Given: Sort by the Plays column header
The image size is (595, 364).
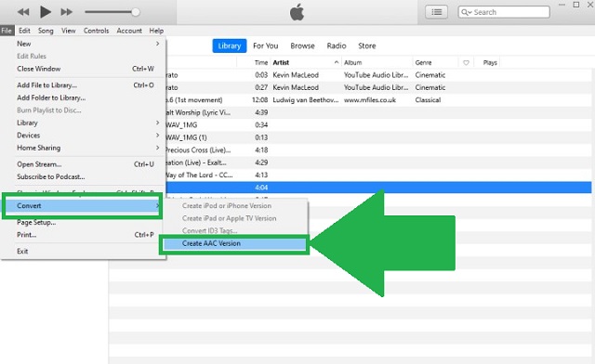Looking at the screenshot, I should [x=490, y=62].
